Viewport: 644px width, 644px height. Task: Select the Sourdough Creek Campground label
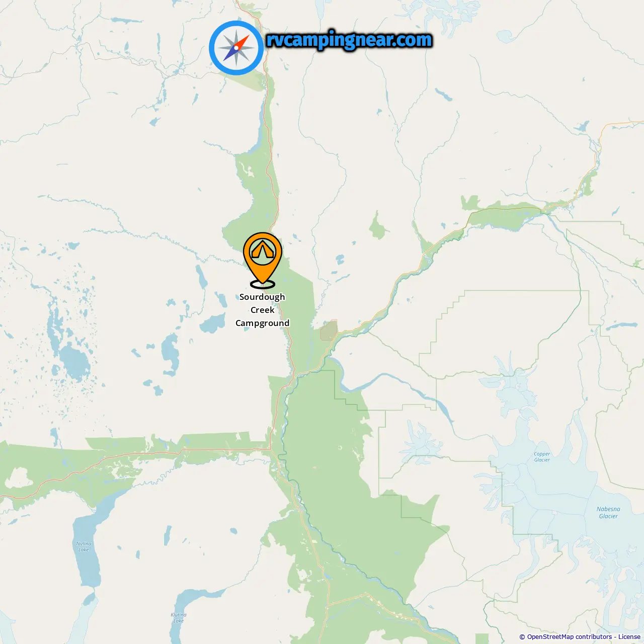coord(263,310)
